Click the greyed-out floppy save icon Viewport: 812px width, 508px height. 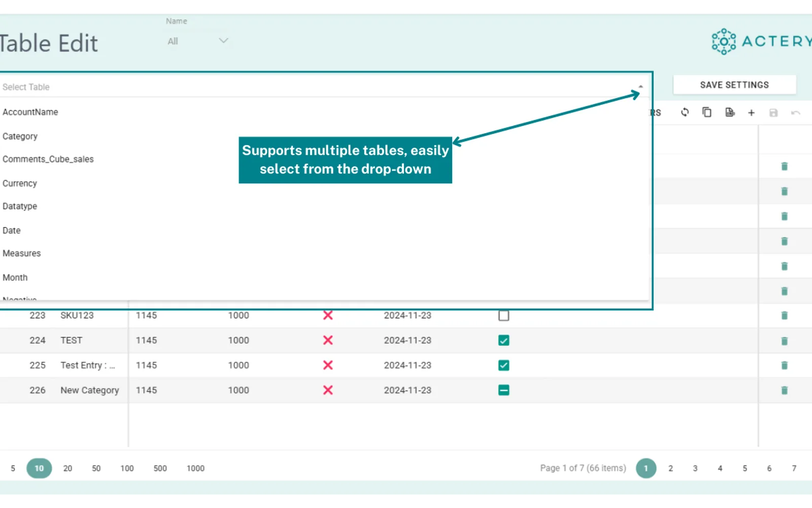[x=773, y=113]
